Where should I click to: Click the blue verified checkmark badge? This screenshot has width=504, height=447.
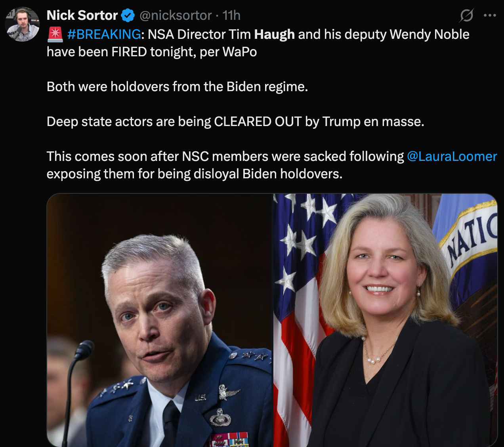pyautogui.click(x=128, y=15)
